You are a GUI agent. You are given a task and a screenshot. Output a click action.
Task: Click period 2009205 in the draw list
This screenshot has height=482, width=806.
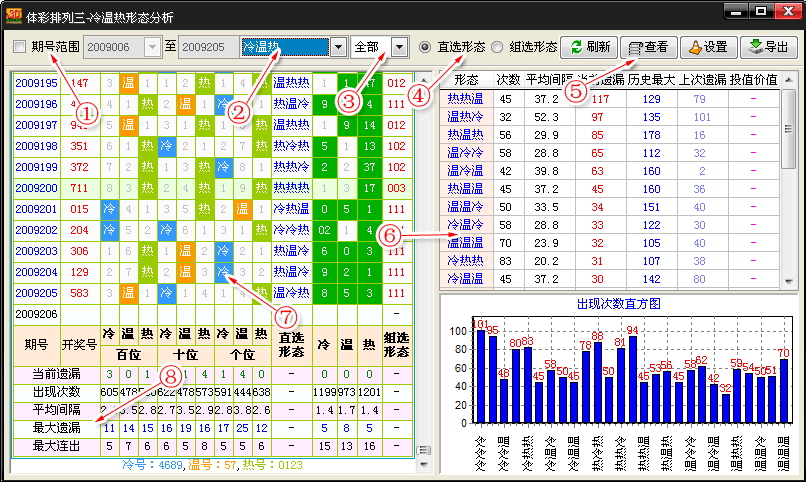pos(36,293)
